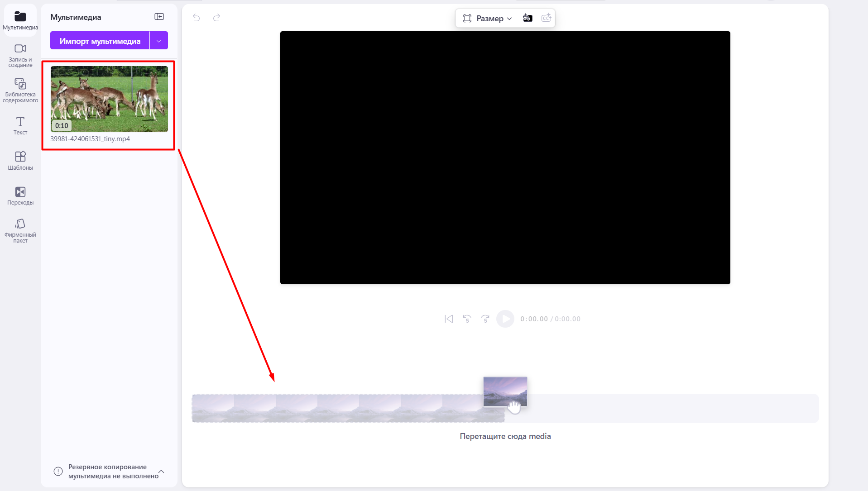The image size is (868, 491).
Task: Open the Библиотека содержимого panel
Action: (x=20, y=89)
